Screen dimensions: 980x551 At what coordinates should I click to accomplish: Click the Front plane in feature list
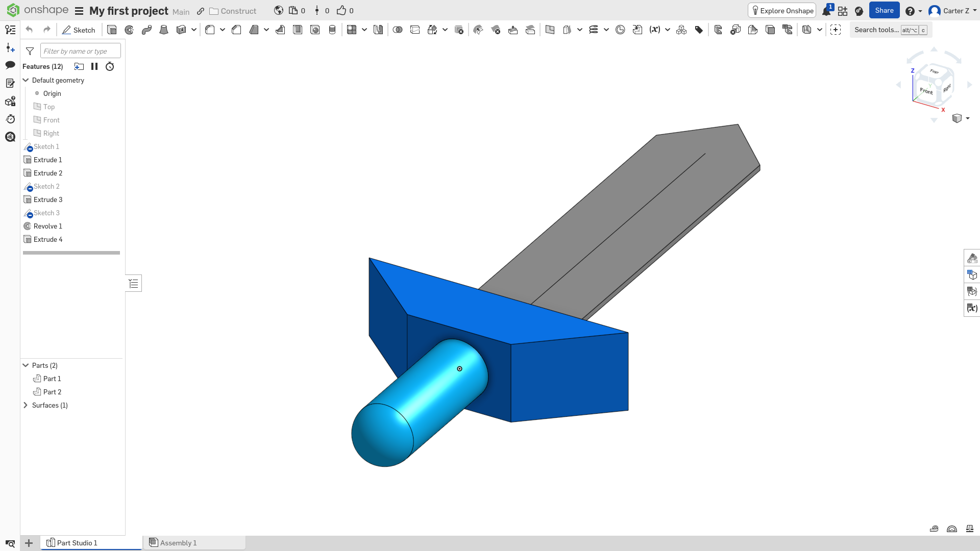(51, 120)
